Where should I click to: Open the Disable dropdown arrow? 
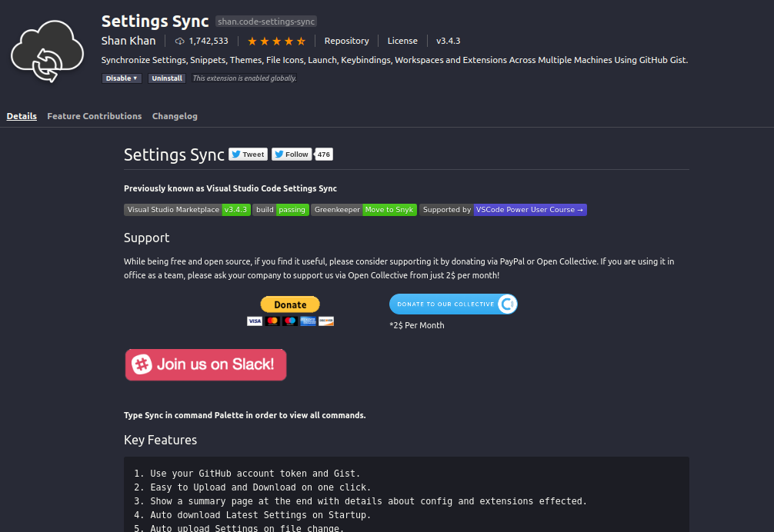[x=134, y=78]
